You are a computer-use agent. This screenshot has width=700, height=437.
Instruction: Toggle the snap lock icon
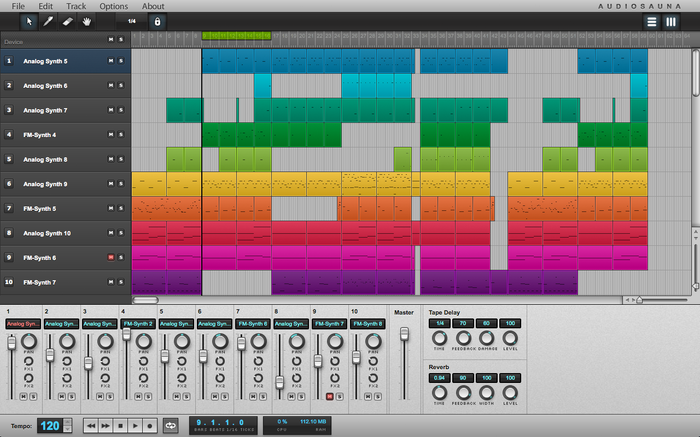(156, 20)
